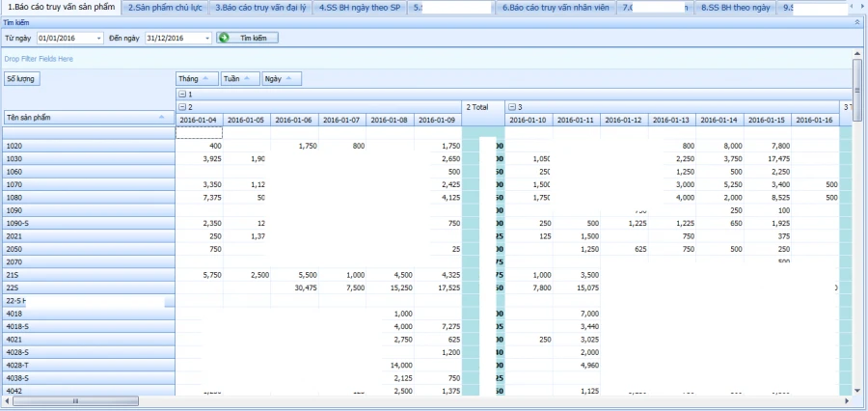
Task: Sort by the Tháng column field
Action: (197, 79)
